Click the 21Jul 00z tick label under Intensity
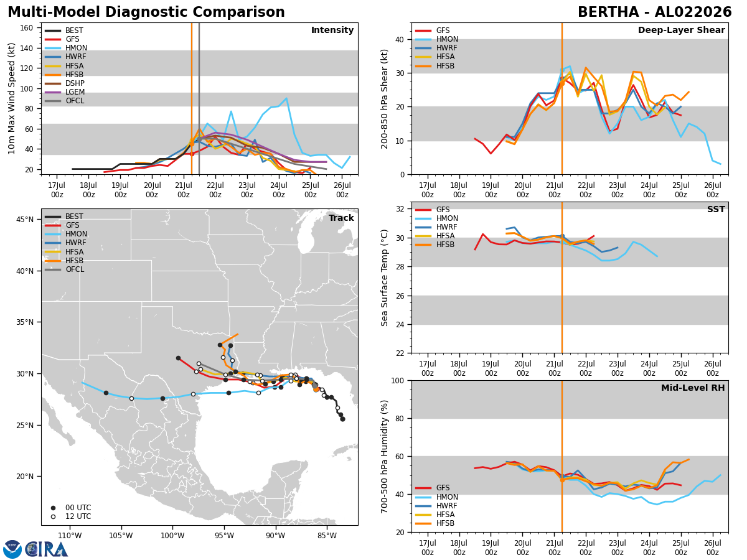This screenshot has width=747, height=560. pos(183,190)
